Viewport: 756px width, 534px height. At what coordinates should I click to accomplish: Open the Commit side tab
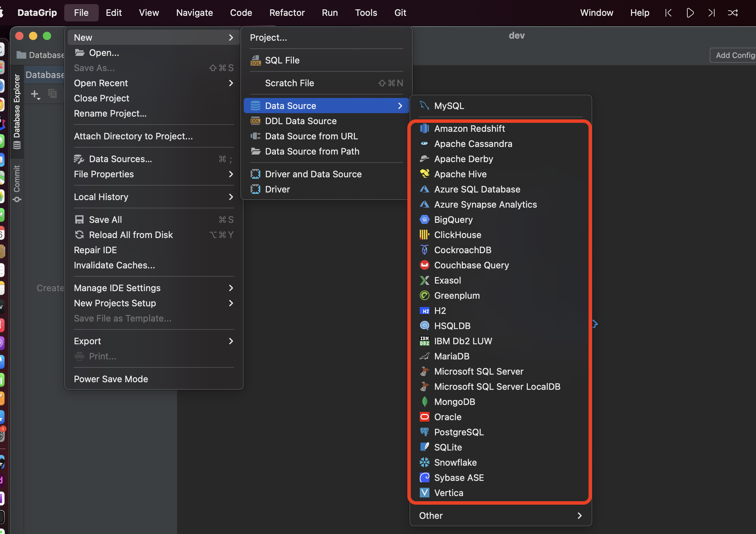coord(17,184)
